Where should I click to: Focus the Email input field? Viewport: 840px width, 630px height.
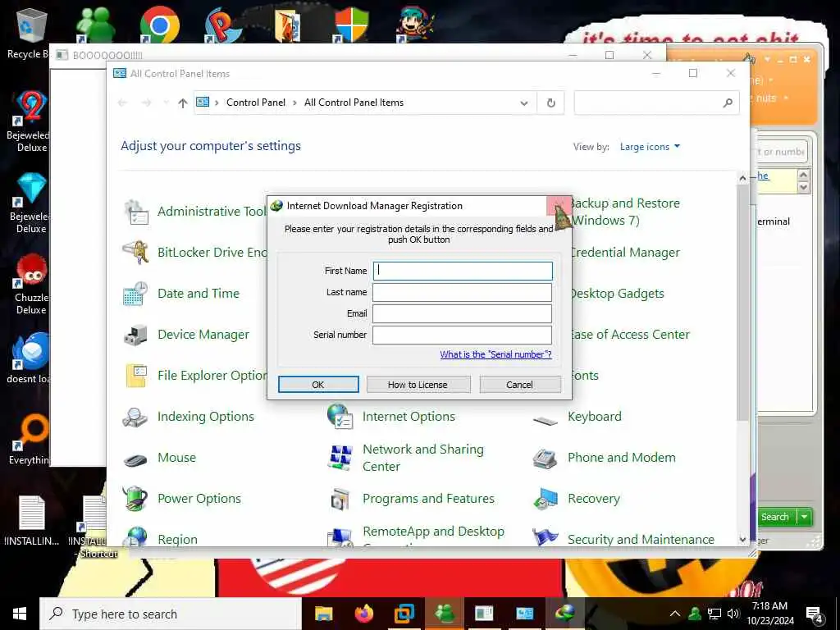tap(463, 313)
